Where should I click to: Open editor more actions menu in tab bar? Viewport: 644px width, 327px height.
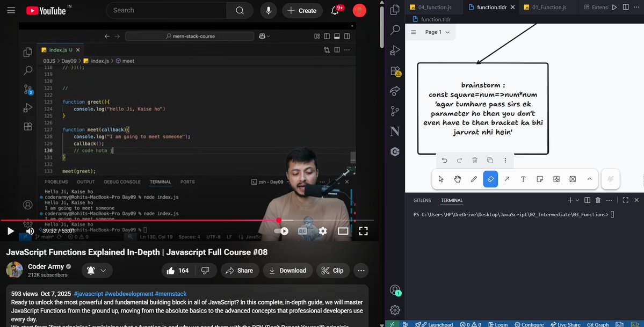coord(636,8)
